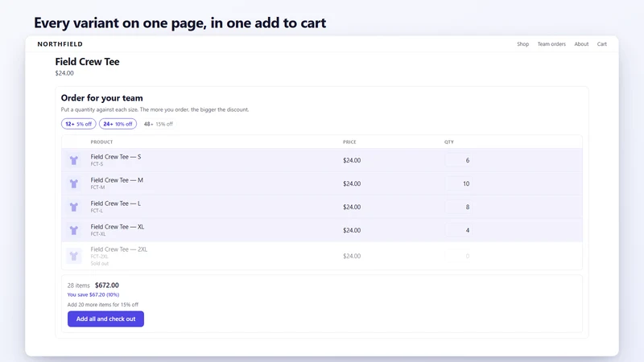
Task: Select 'Field Crew Tee — XL' product name
Action: (117, 227)
